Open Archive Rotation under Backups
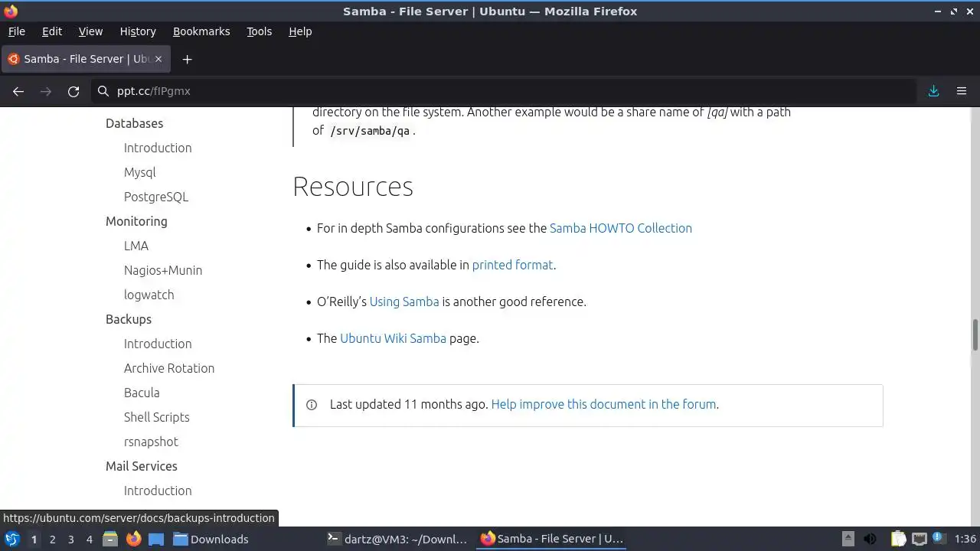Viewport: 980px width, 551px height. (x=169, y=368)
